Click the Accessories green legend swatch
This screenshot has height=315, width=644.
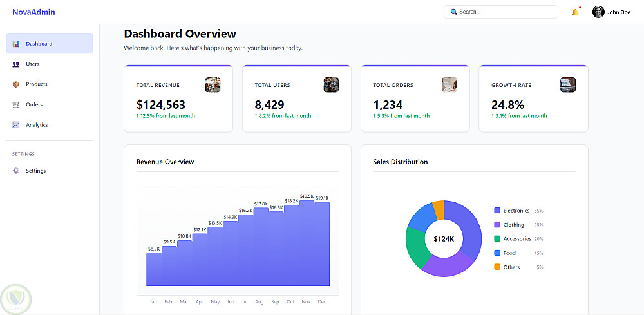[497, 238]
